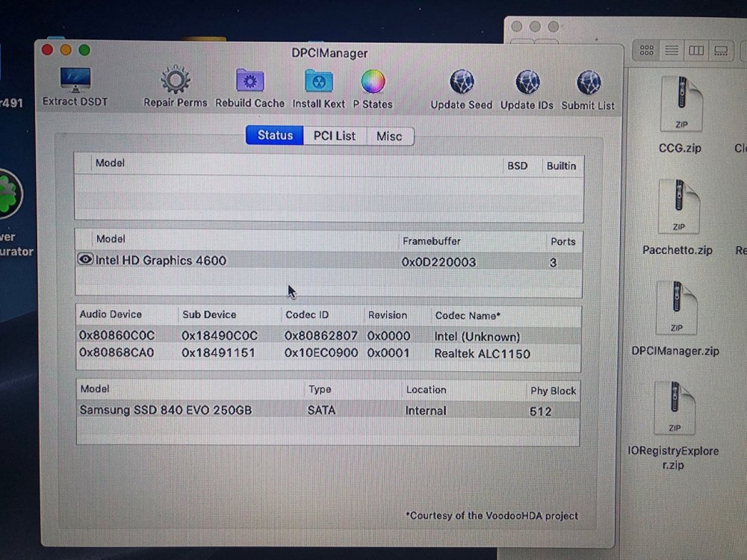Click Update Seed globe icon
Image resolution: width=747 pixels, height=560 pixels.
[x=462, y=82]
